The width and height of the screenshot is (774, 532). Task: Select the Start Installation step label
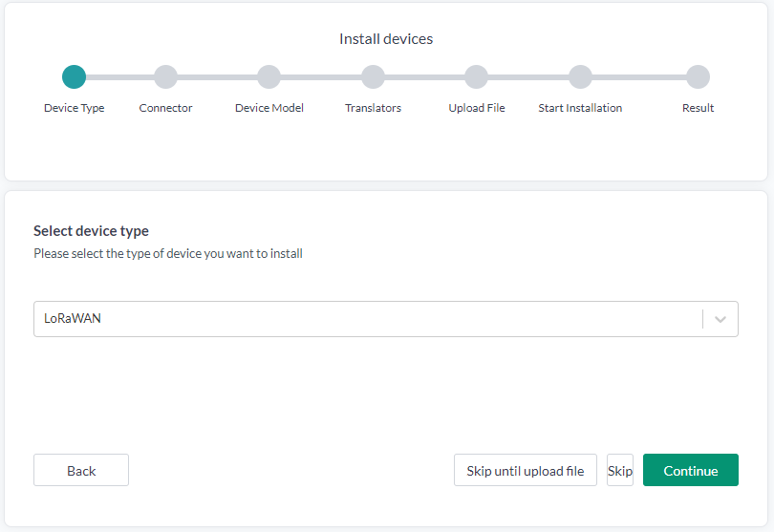(x=581, y=108)
